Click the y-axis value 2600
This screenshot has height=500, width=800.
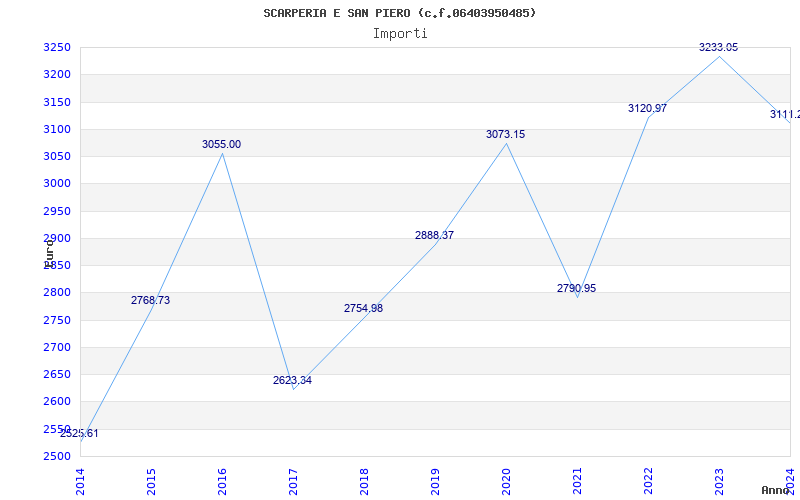point(57,402)
